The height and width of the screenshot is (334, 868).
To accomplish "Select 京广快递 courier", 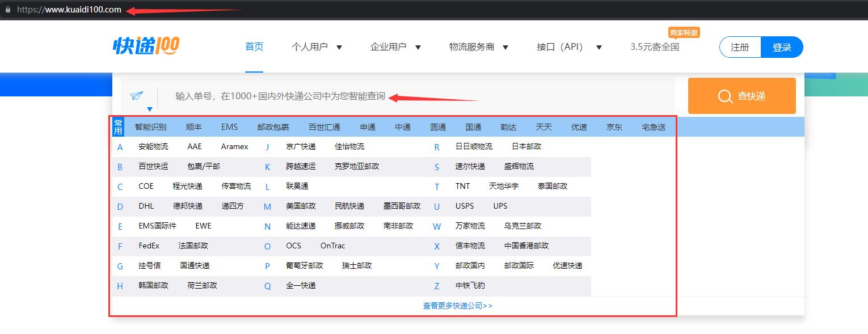I will 301,146.
